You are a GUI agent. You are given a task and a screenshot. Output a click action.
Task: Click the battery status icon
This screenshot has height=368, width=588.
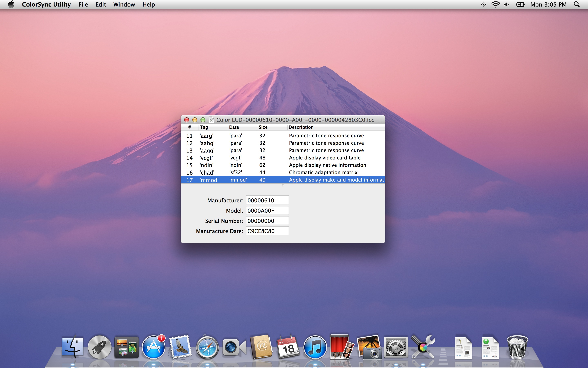tap(521, 4)
